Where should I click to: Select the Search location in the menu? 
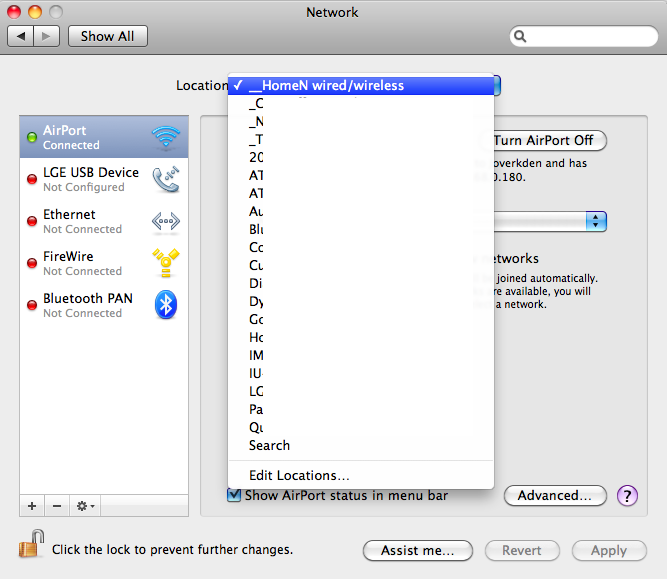pyautogui.click(x=361, y=445)
